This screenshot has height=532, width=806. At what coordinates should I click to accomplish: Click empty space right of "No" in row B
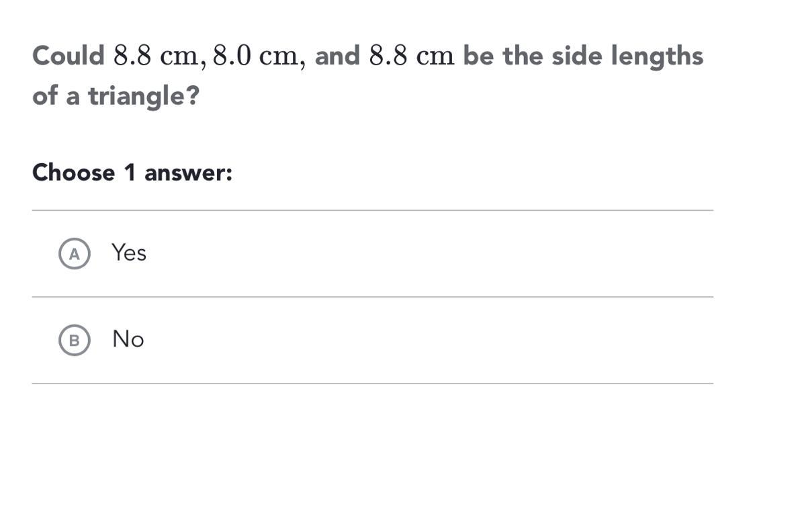430,341
